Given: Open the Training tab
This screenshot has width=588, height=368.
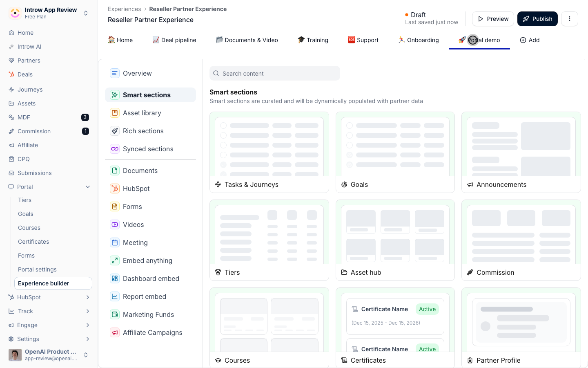Looking at the screenshot, I should pyautogui.click(x=313, y=40).
